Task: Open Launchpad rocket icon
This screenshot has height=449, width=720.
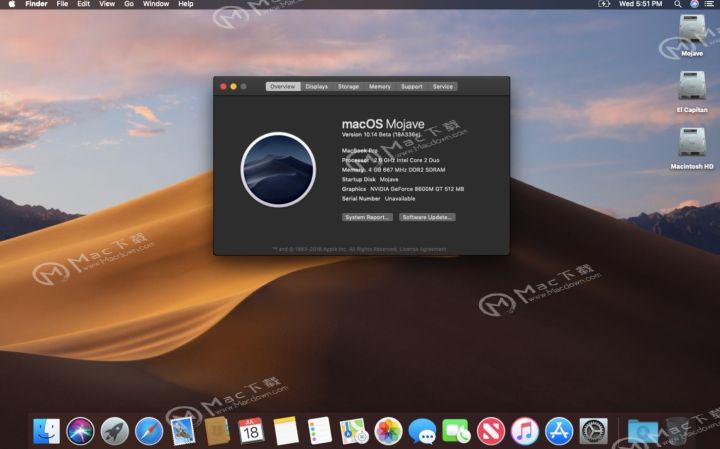Action: (x=115, y=431)
